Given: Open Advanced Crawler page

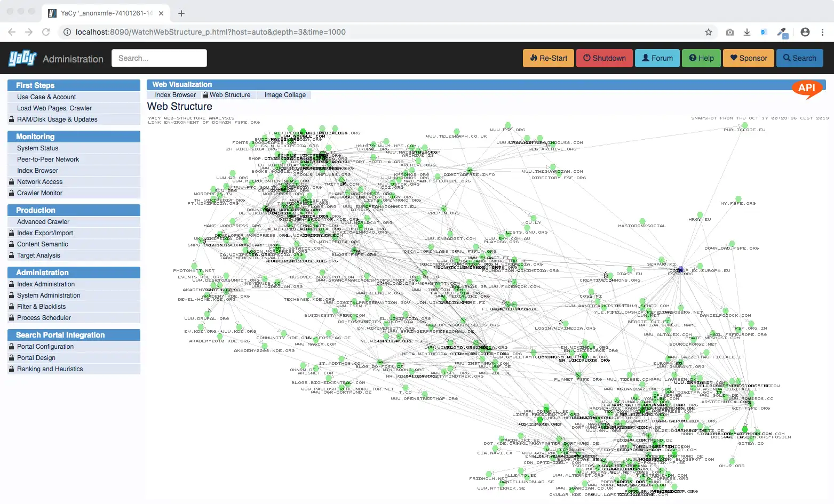Looking at the screenshot, I should [x=74, y=222].
